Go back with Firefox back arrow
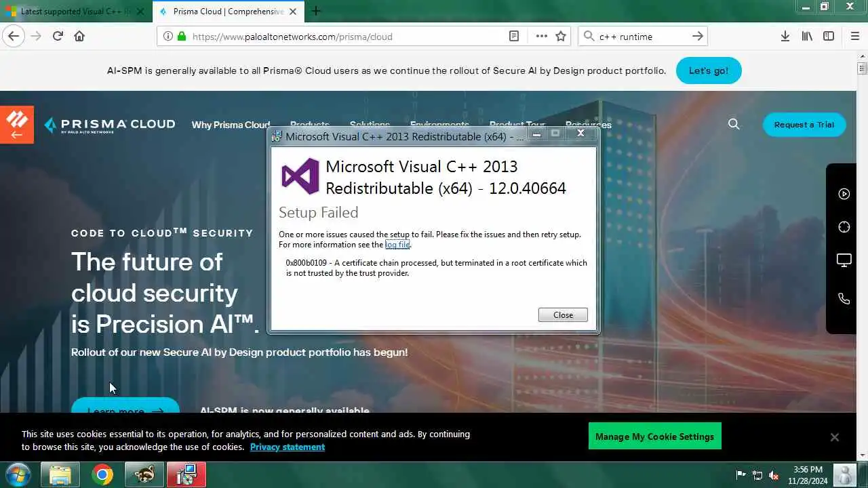Image resolution: width=868 pixels, height=488 pixels. 14,36
